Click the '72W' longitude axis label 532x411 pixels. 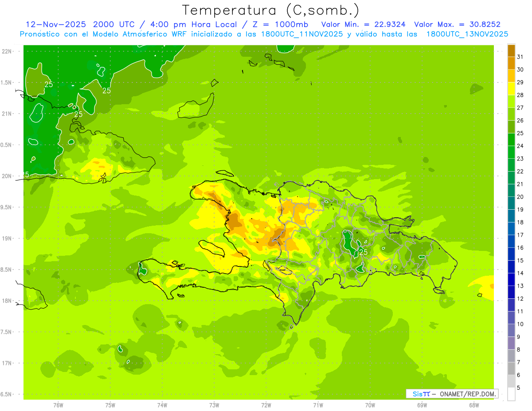pos(266,405)
